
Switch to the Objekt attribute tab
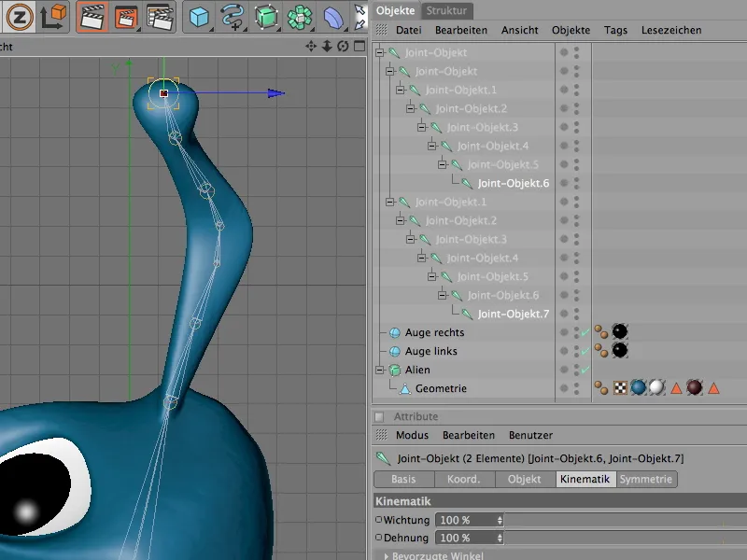coord(525,479)
